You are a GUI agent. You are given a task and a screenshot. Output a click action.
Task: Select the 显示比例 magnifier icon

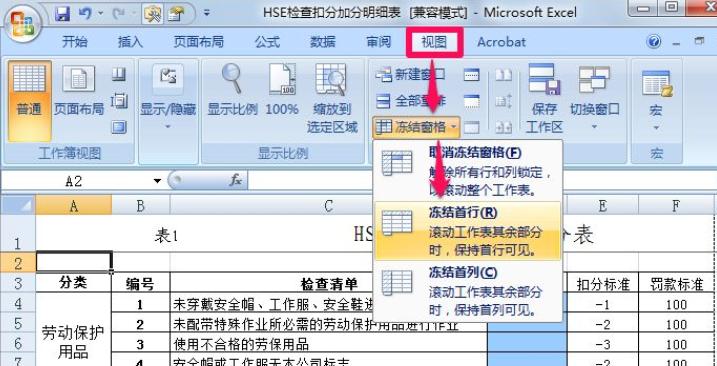click(232, 79)
